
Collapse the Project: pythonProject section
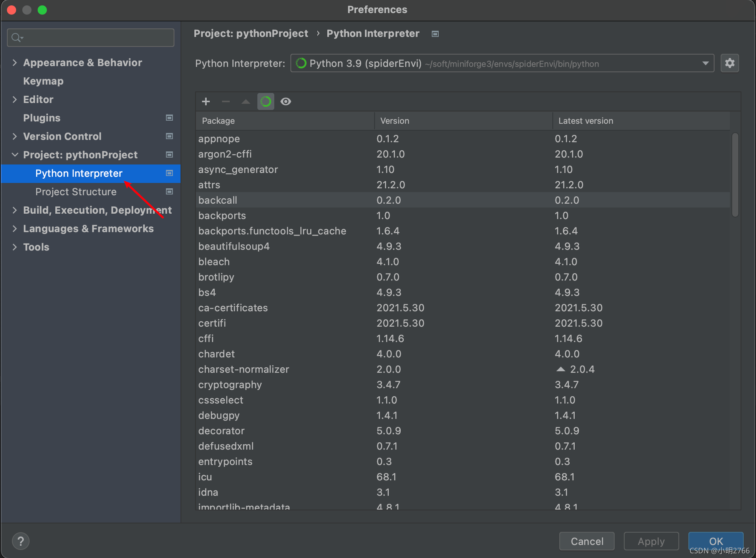click(x=15, y=155)
